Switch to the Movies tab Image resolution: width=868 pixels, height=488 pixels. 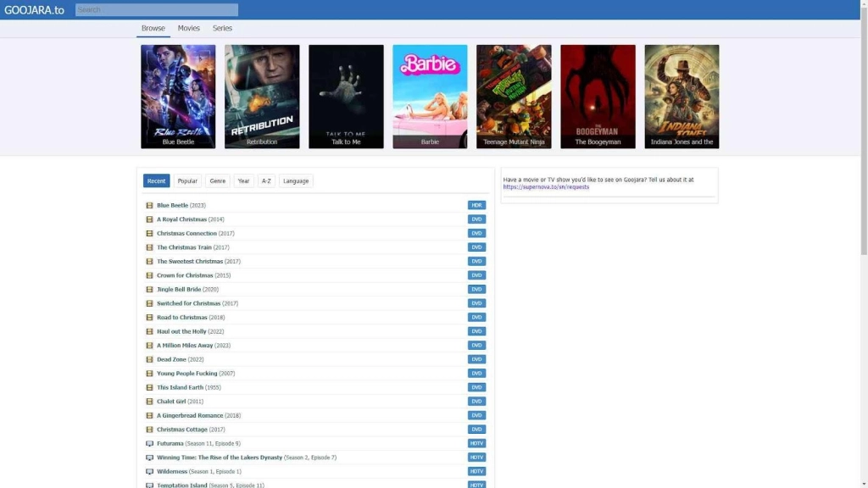pyautogui.click(x=189, y=27)
